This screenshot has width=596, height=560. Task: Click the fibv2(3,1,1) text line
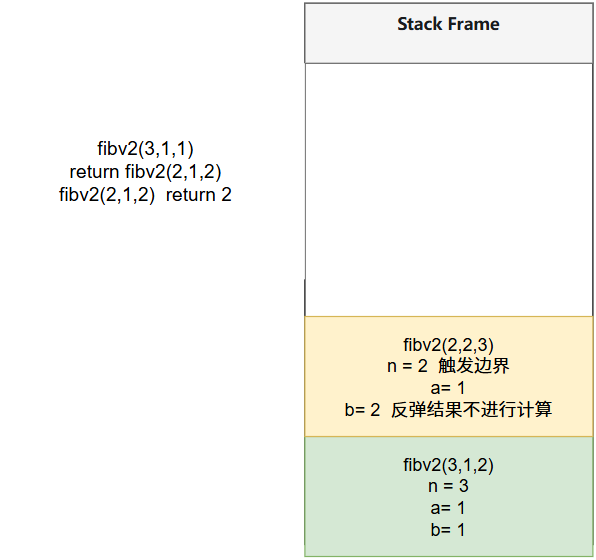145,149
